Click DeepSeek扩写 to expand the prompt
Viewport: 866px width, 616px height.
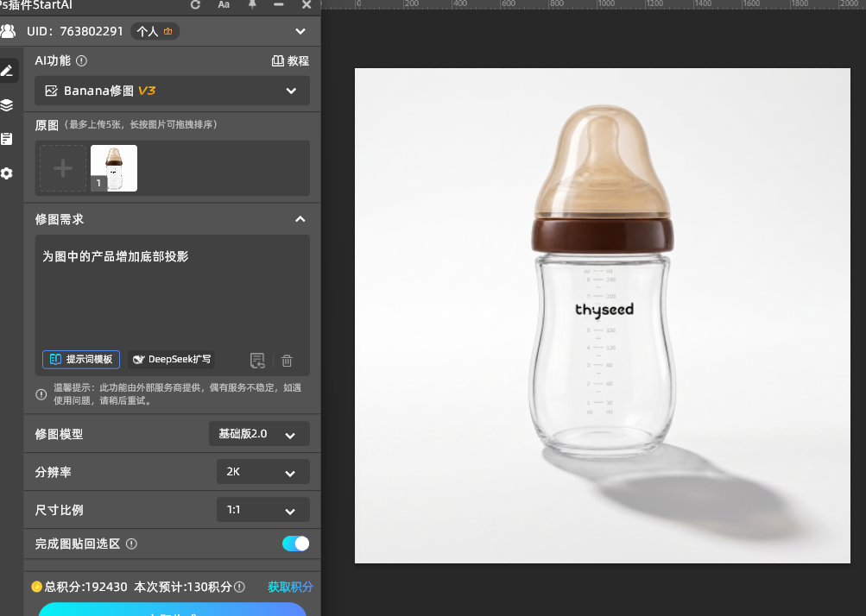coord(171,359)
